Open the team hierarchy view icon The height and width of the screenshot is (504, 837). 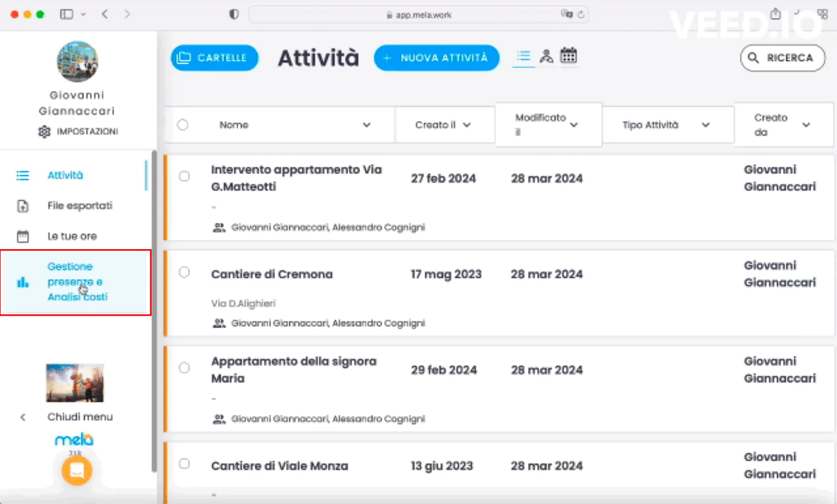(546, 57)
